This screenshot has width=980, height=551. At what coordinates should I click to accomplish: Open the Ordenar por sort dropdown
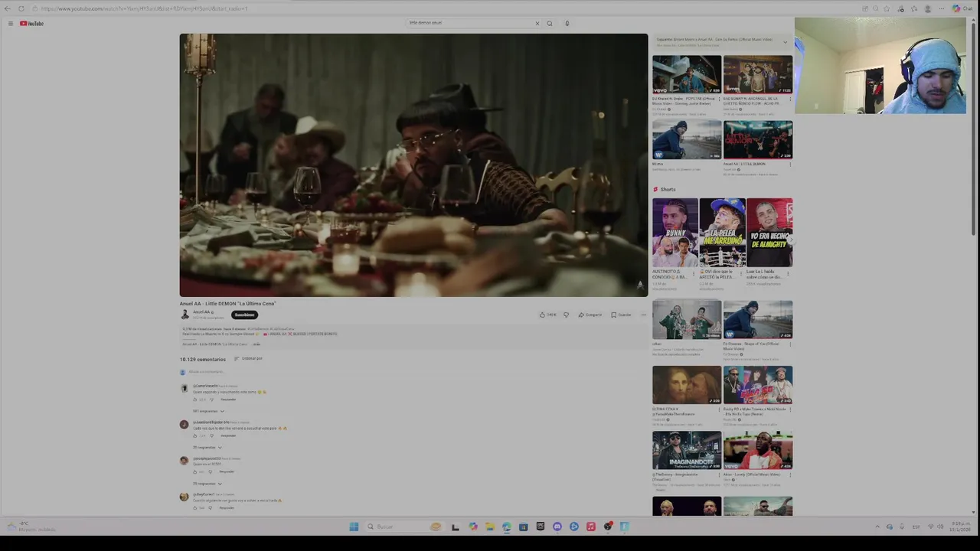point(248,359)
